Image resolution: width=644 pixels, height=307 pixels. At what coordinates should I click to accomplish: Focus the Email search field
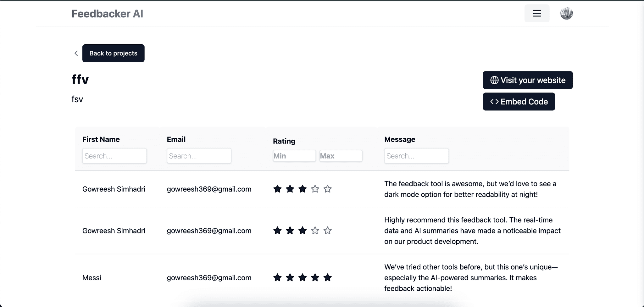point(199,156)
